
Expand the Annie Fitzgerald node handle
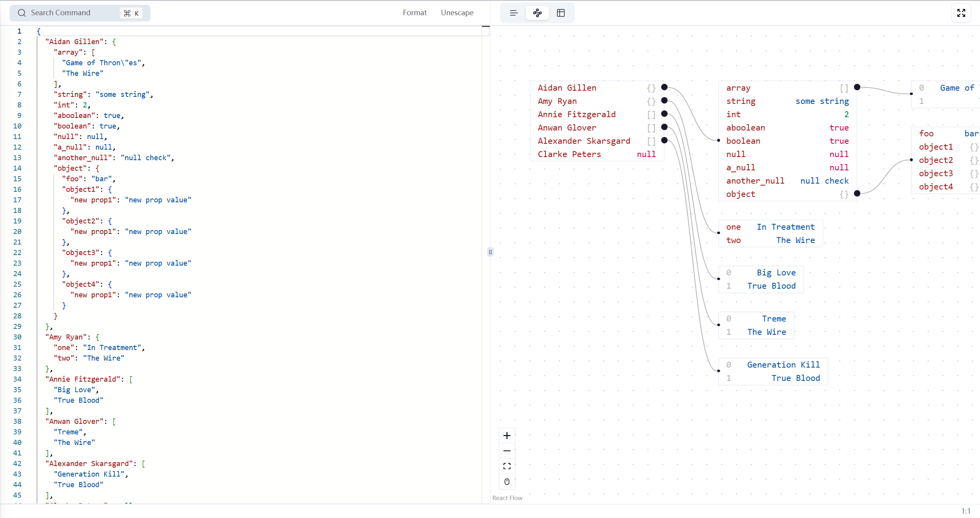(x=664, y=114)
